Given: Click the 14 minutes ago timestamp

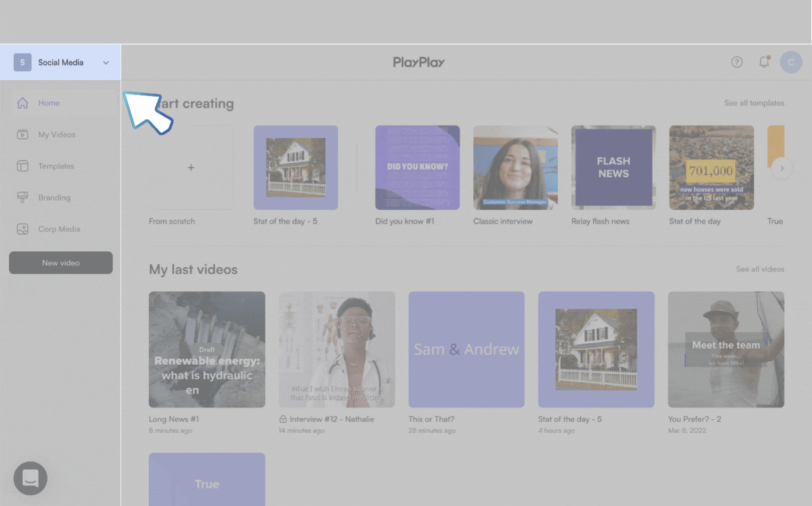Looking at the screenshot, I should click(301, 431).
